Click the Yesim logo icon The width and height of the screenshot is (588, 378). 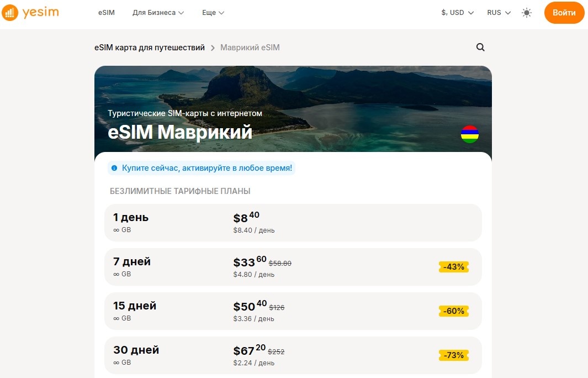point(10,13)
